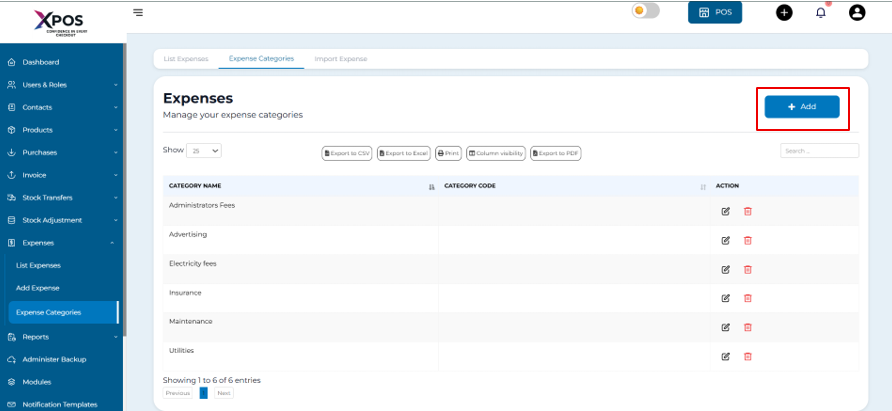Open the Show entries dropdown

pos(206,151)
